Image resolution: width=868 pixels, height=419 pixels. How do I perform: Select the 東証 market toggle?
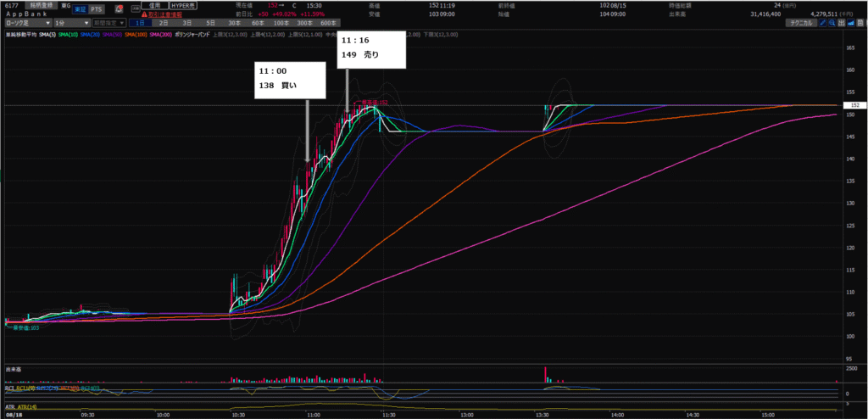click(x=81, y=9)
